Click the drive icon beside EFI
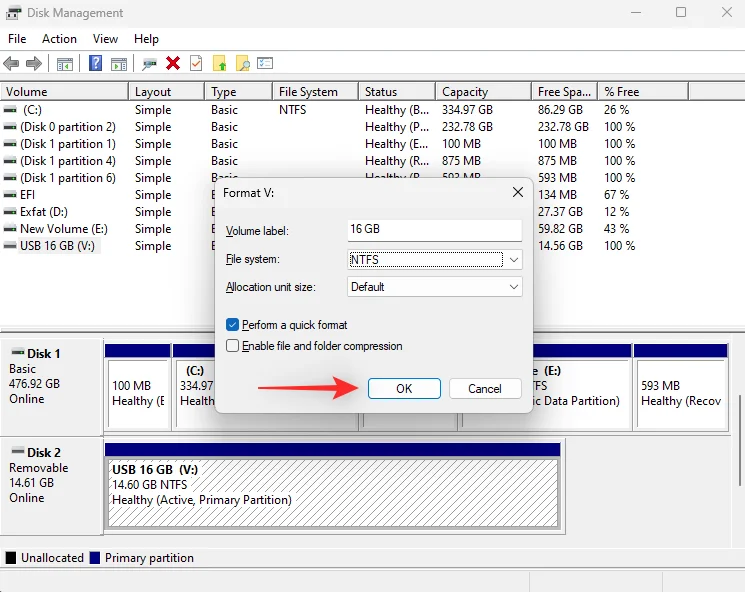 [10, 195]
